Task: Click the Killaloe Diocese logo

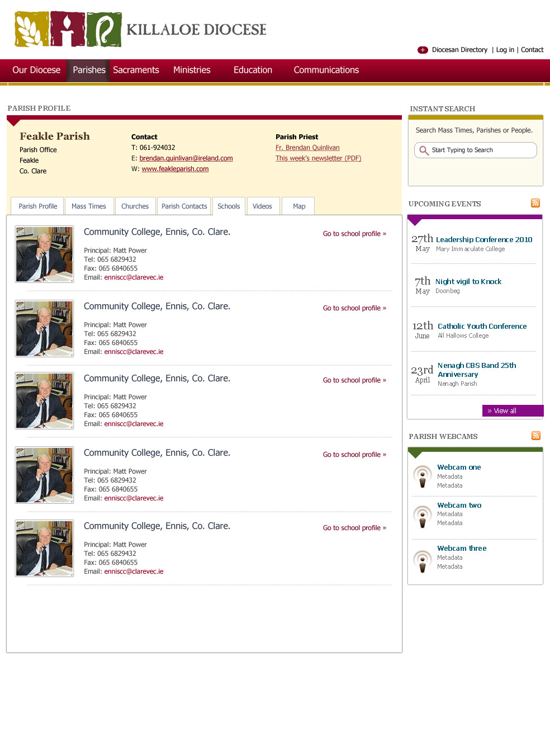Action: tap(140, 30)
